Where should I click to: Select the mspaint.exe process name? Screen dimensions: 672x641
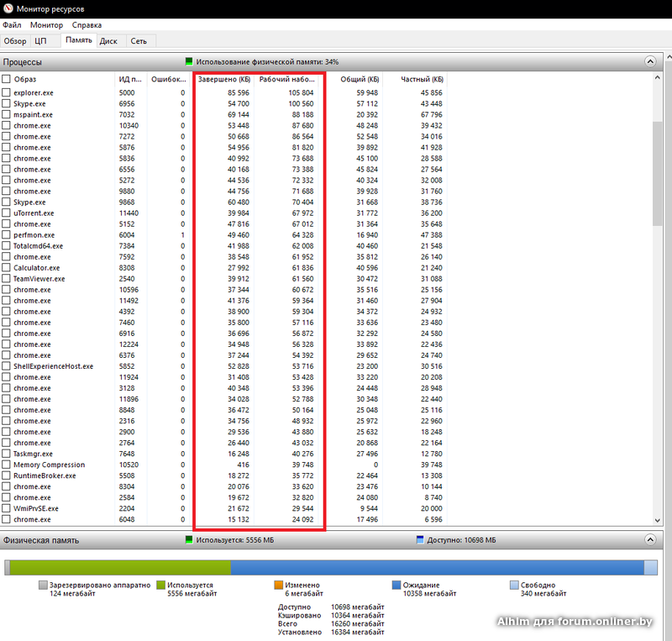[33, 114]
